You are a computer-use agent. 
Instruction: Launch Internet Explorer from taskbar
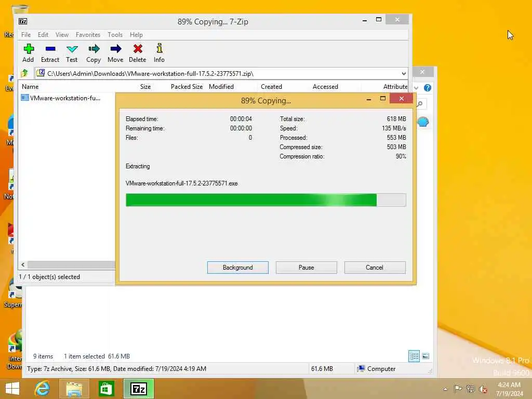[43, 389]
